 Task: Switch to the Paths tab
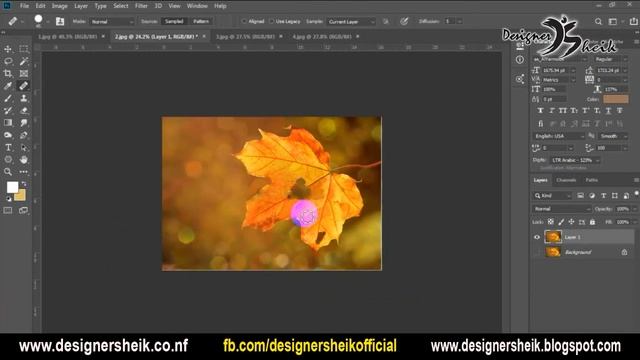point(591,180)
